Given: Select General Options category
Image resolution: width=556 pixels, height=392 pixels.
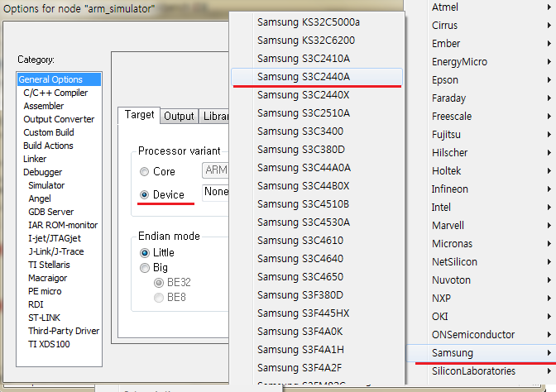Looking at the screenshot, I should click(60, 79).
